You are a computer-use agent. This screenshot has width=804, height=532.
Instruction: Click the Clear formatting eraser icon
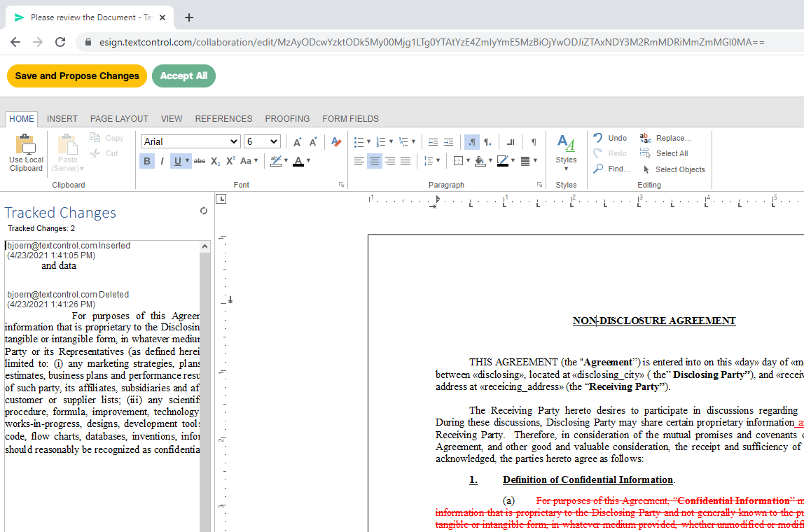(x=336, y=142)
